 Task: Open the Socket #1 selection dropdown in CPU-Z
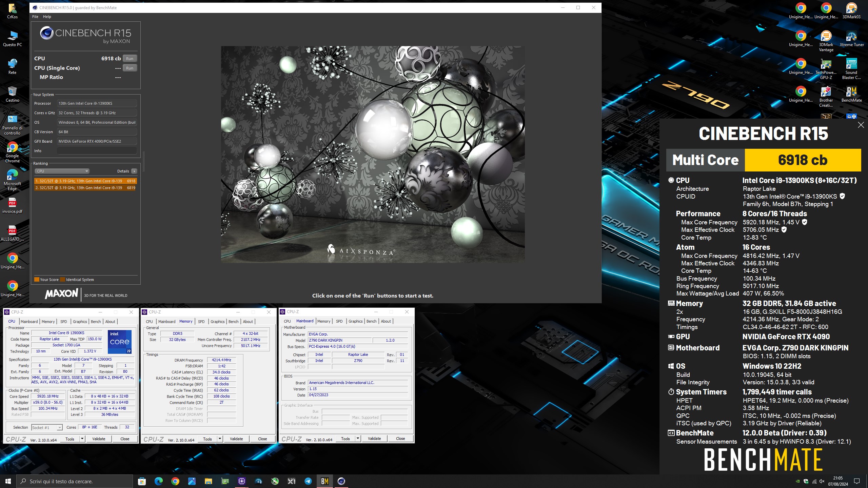47,427
